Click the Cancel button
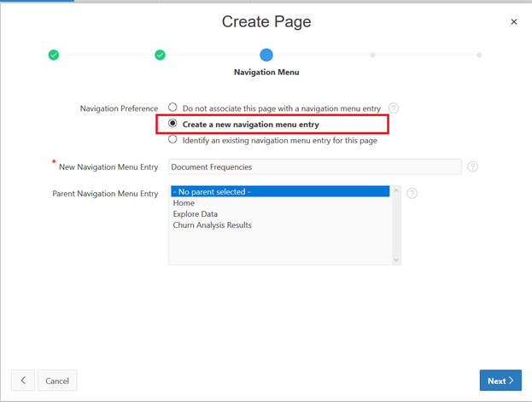 coord(57,381)
